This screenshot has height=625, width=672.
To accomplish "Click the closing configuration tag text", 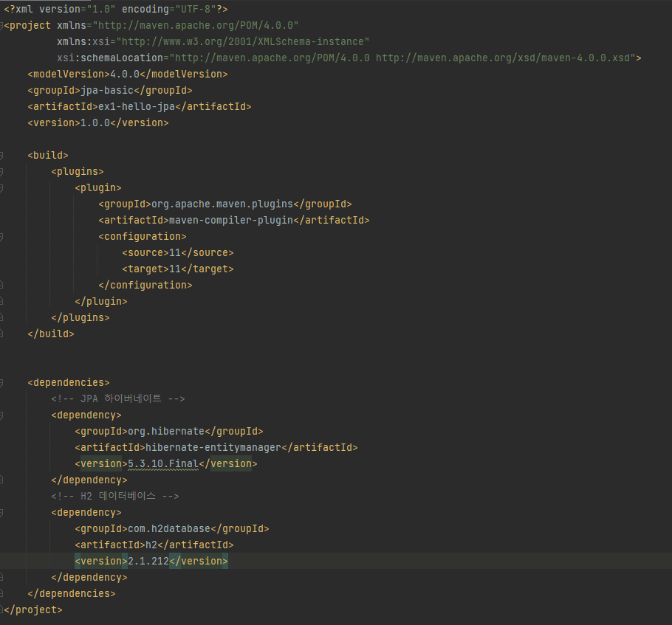I will coord(145,286).
